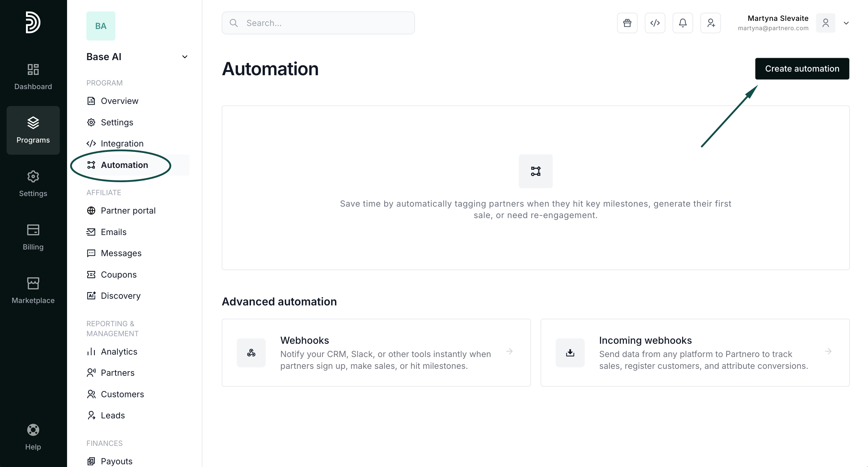Click the invite user icon
The height and width of the screenshot is (467, 868).
pyautogui.click(x=711, y=23)
